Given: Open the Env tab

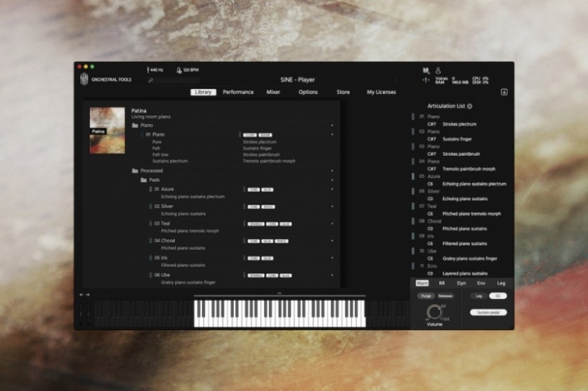Looking at the screenshot, I should 481,284.
